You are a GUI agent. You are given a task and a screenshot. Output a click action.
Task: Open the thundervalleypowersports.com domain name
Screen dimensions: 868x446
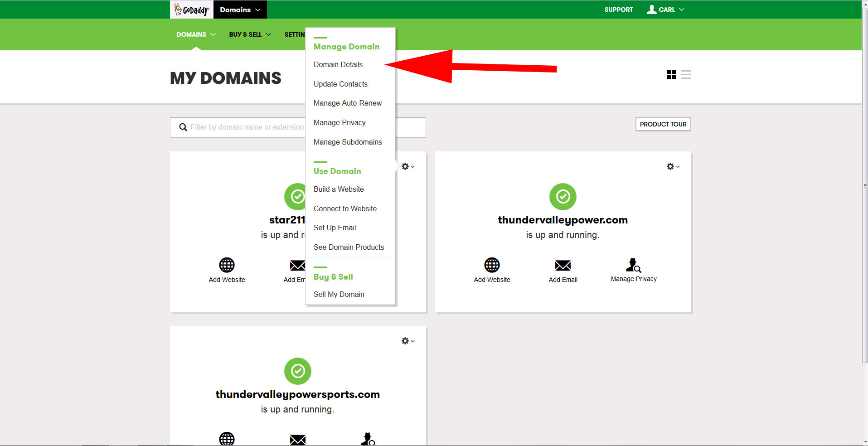298,395
